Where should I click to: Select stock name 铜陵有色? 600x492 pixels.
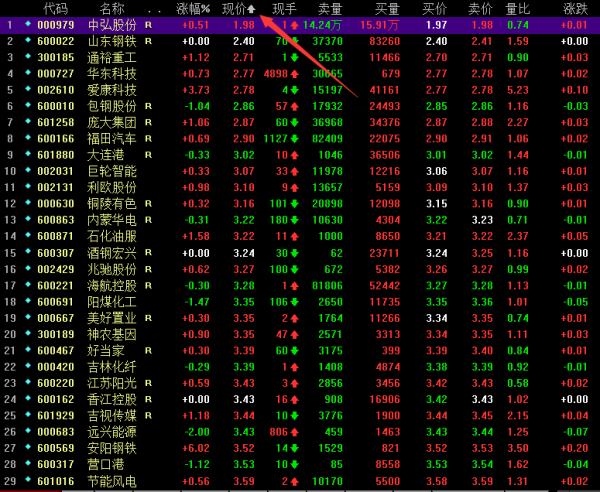click(x=112, y=204)
